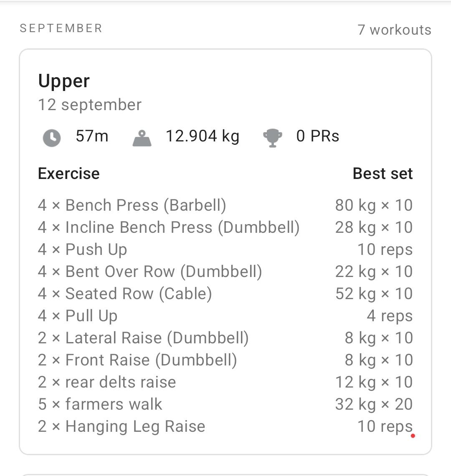Image resolution: width=451 pixels, height=476 pixels.
Task: Click the trophy PRs icon
Action: [272, 137]
